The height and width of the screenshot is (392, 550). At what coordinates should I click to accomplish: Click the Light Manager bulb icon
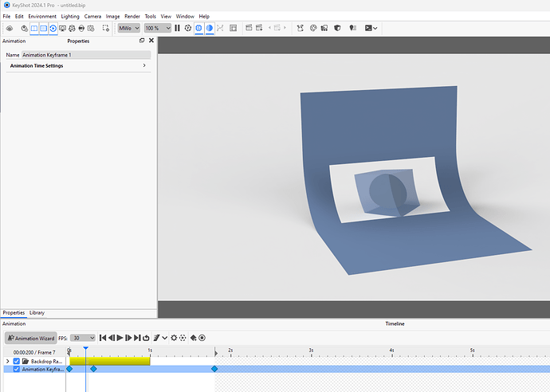[353, 28]
